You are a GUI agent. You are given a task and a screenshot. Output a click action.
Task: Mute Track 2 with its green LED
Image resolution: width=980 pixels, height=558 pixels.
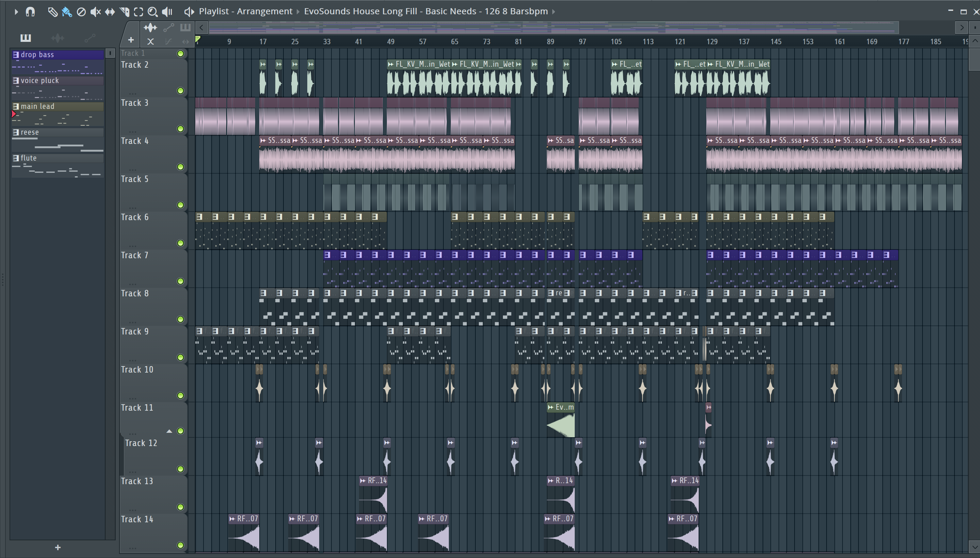click(x=180, y=91)
